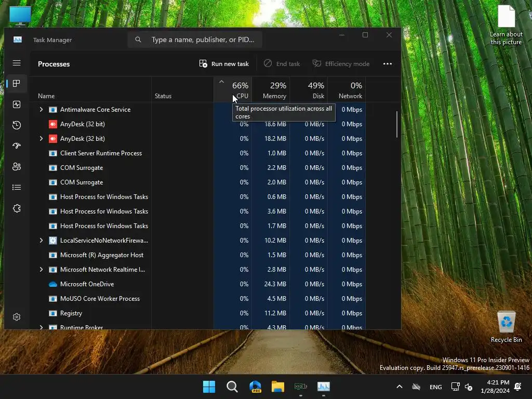532x399 pixels.
Task: Click the 11.2 MB memory value for Registry
Action: (x=275, y=313)
